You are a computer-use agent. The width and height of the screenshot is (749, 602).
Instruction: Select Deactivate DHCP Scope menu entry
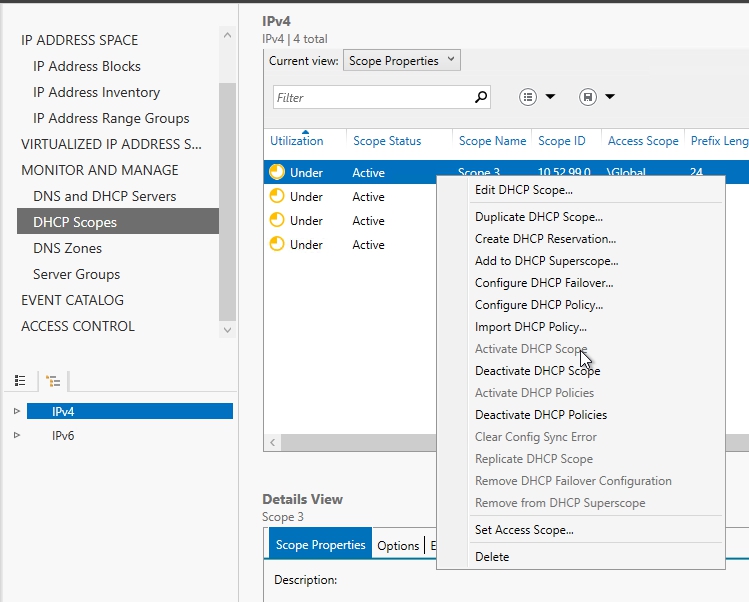[537, 371]
